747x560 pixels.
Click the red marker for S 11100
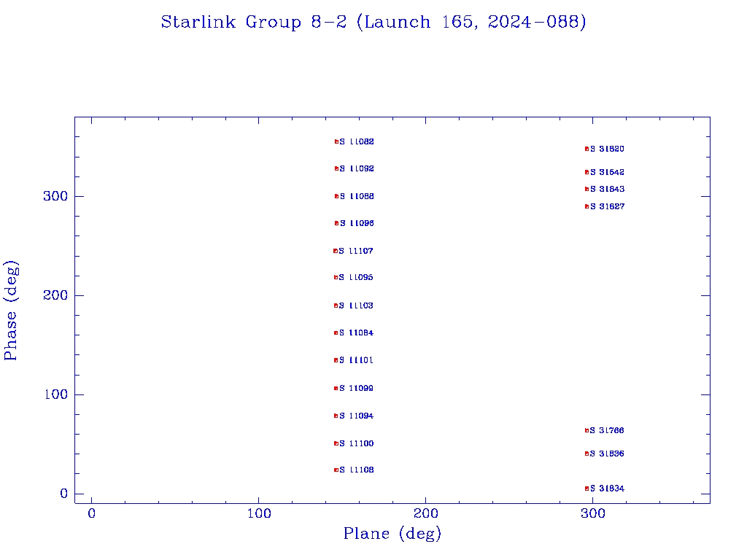pos(336,443)
